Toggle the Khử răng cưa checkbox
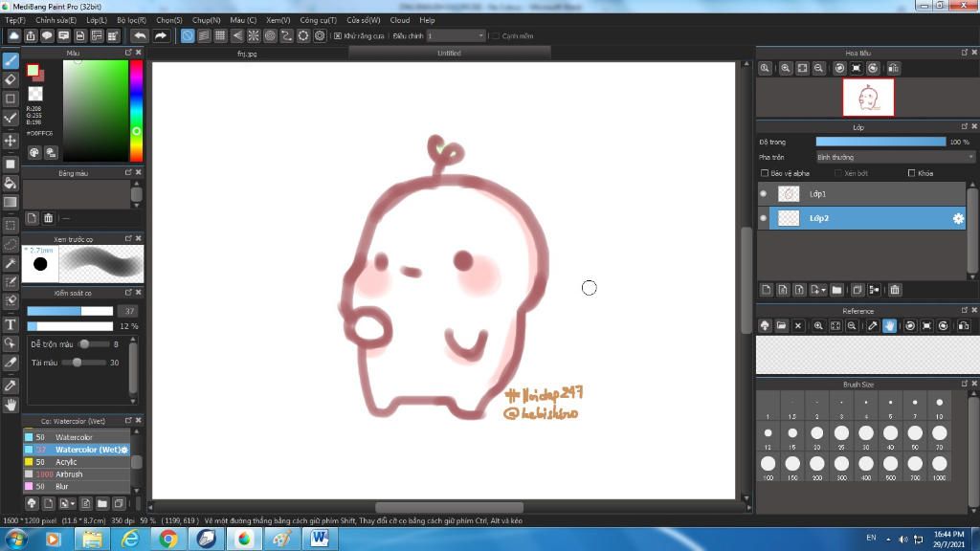980x551 pixels. coord(338,35)
